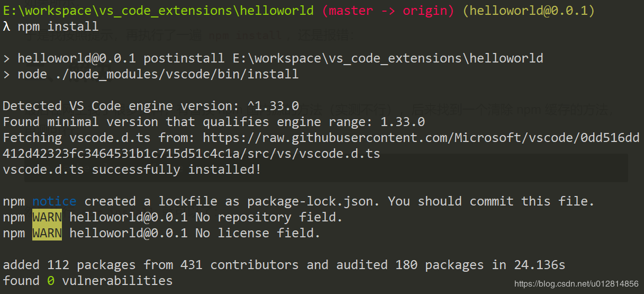Click the blue npm notice label

pos(54,201)
